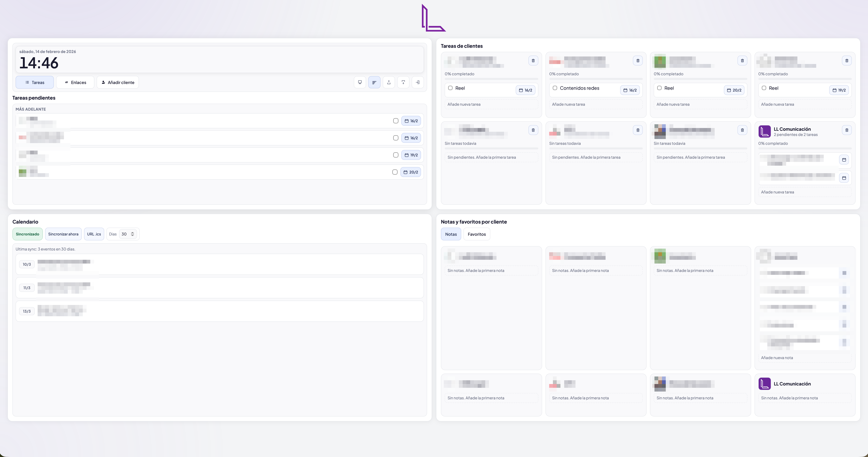868x457 pixels.
Task: Click the export upload arrow icon
Action: click(389, 82)
